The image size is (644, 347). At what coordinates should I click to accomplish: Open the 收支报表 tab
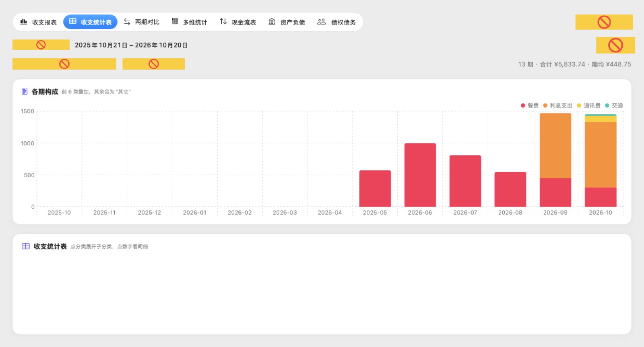point(39,22)
